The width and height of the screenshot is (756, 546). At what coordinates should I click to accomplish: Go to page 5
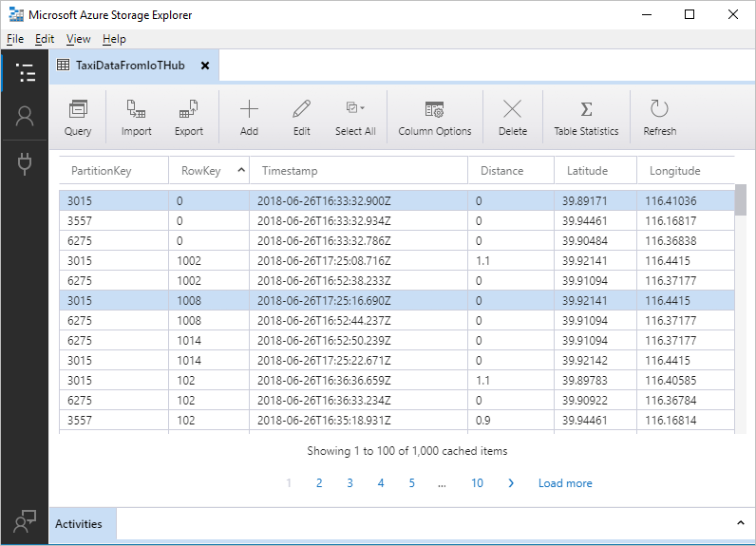[x=412, y=483]
